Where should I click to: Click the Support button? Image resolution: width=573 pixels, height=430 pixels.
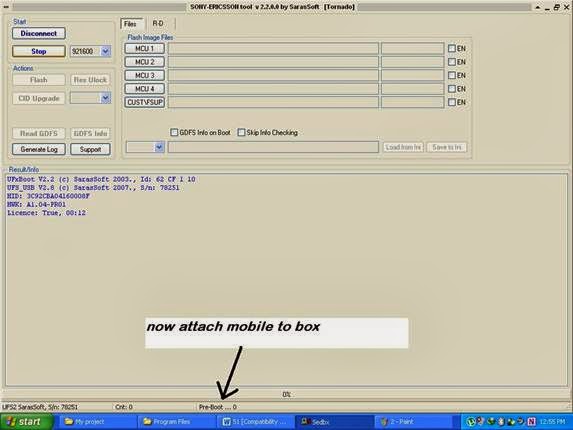pos(90,149)
